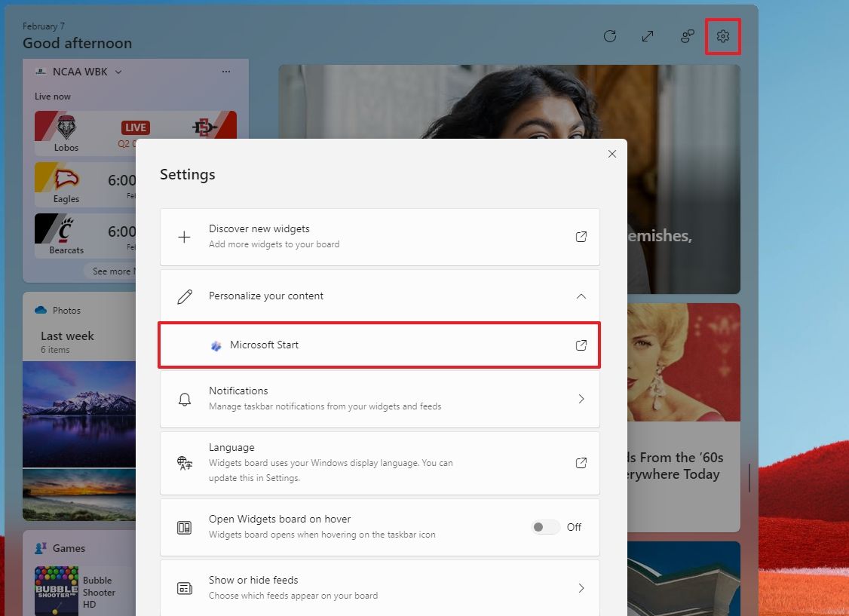Click the Open Widgets board on hover label
Screen dimensions: 849x616
point(280,519)
